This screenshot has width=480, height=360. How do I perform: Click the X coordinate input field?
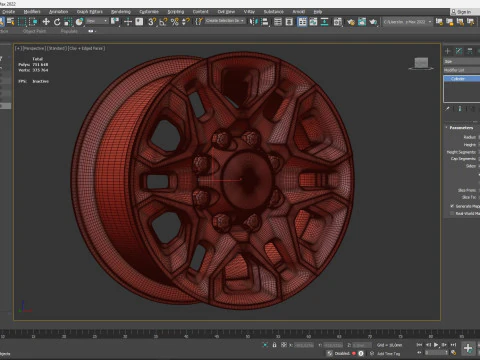[304, 345]
